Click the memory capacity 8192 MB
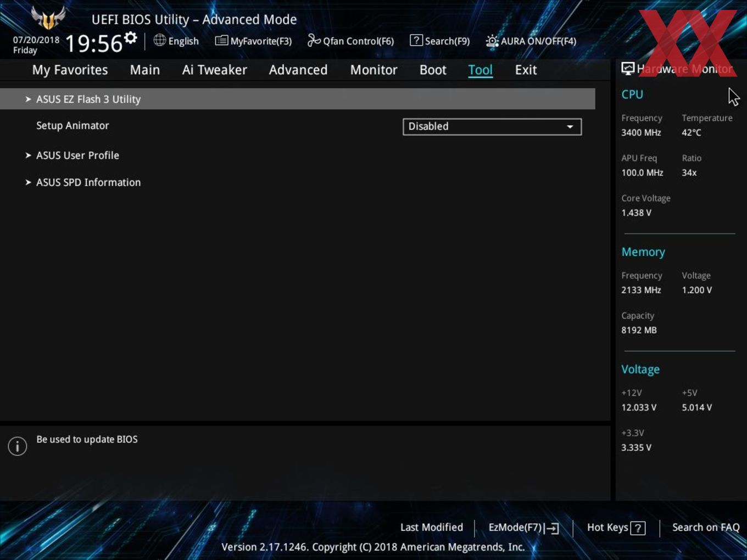The height and width of the screenshot is (560, 747). (x=639, y=330)
